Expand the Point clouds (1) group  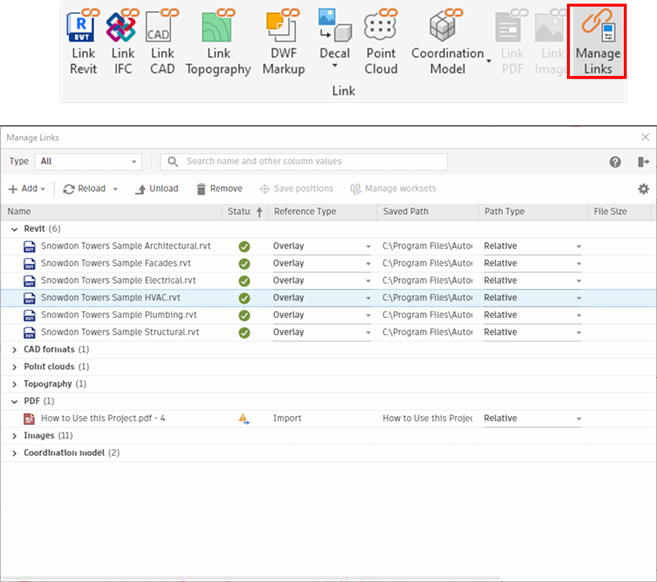pyautogui.click(x=15, y=367)
